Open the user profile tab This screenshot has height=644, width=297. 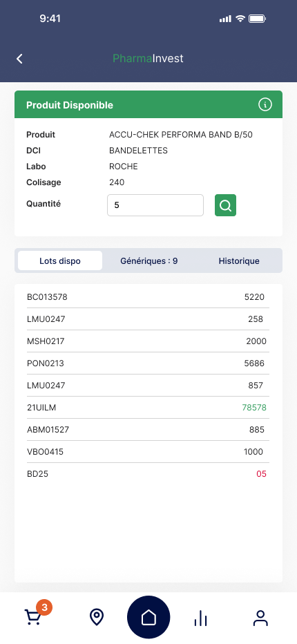260,618
